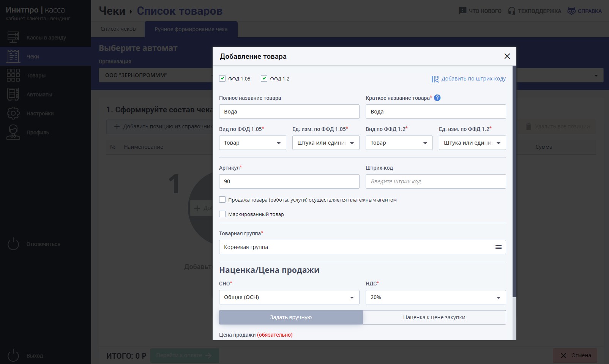Click ЧТО НОВОГО link text

[485, 11]
